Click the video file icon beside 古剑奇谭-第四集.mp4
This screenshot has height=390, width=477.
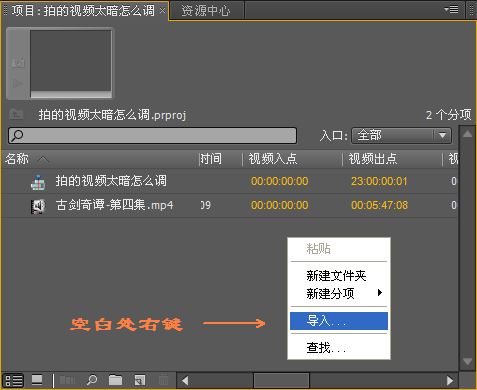coord(38,207)
